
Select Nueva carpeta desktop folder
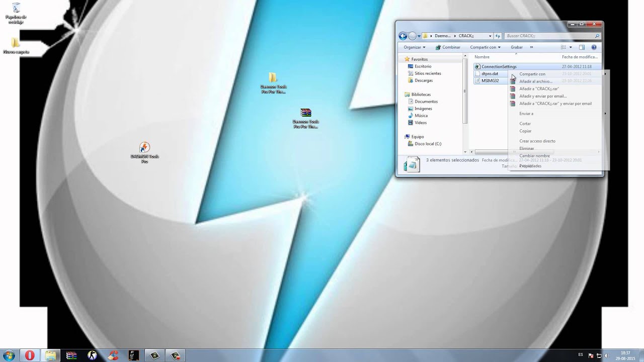(x=16, y=46)
